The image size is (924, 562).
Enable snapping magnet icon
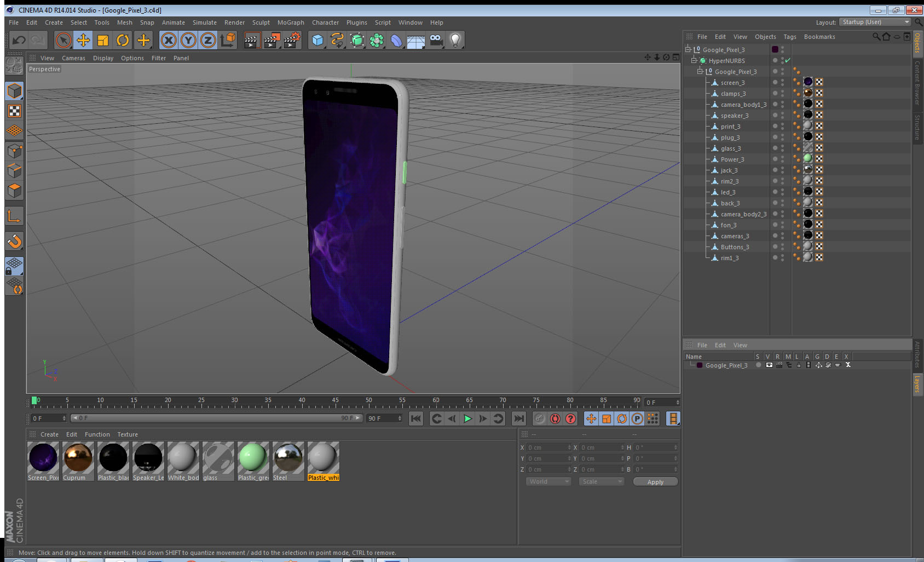coord(14,241)
